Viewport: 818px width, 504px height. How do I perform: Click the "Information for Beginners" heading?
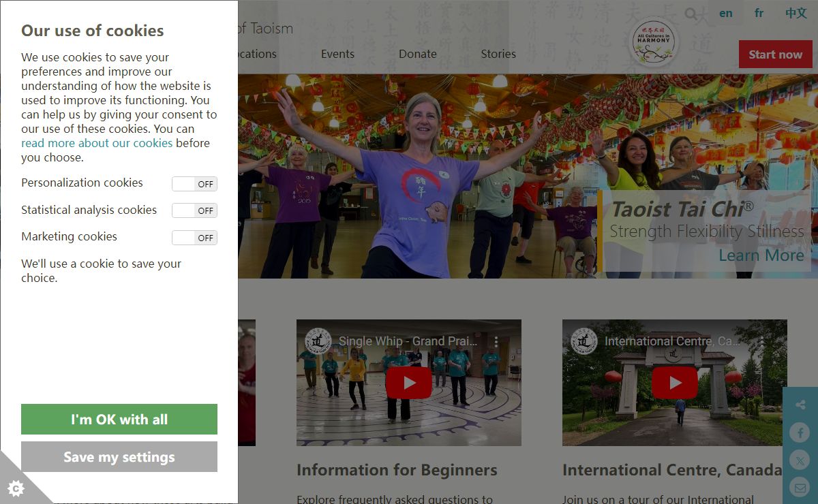click(397, 470)
